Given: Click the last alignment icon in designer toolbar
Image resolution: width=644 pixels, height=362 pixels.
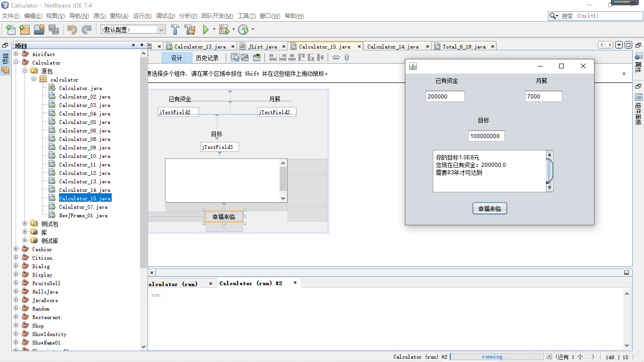Looking at the screenshot, I should click(321, 58).
